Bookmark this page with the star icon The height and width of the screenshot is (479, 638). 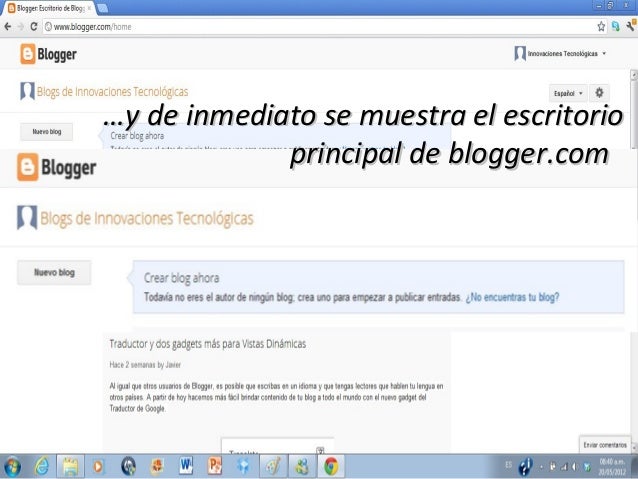click(x=601, y=26)
